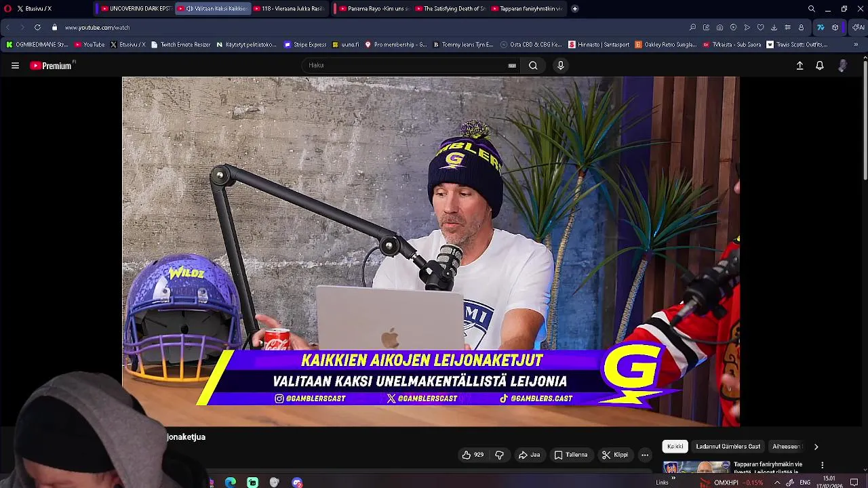Reload the page with refresh icon
868x488 pixels.
click(x=37, y=28)
